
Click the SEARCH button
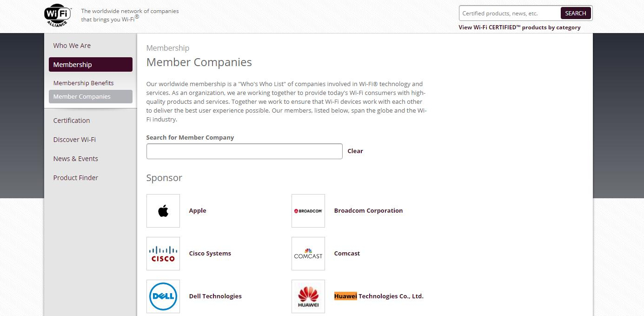576,13
